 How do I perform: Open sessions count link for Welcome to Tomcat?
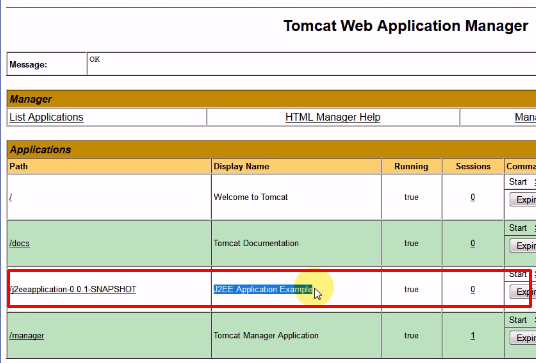pyautogui.click(x=472, y=197)
